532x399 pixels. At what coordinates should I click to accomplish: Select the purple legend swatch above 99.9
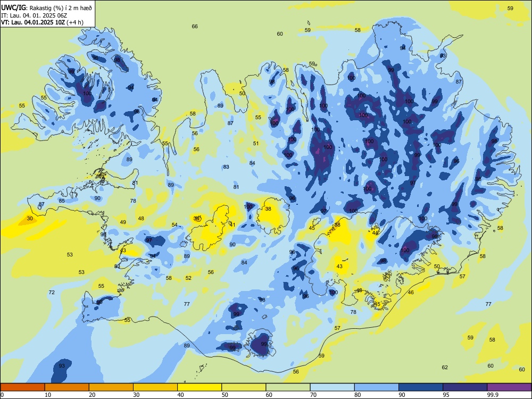tap(509, 387)
